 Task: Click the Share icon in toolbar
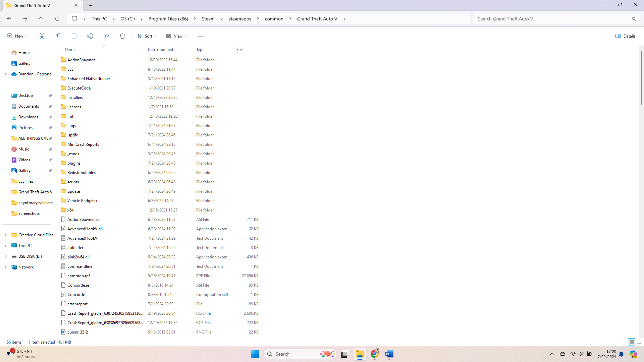[x=106, y=36]
